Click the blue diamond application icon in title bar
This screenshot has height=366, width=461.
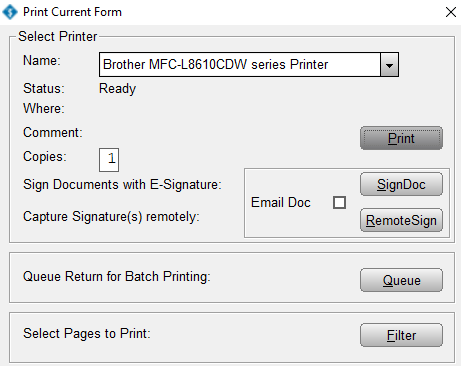click(x=10, y=12)
